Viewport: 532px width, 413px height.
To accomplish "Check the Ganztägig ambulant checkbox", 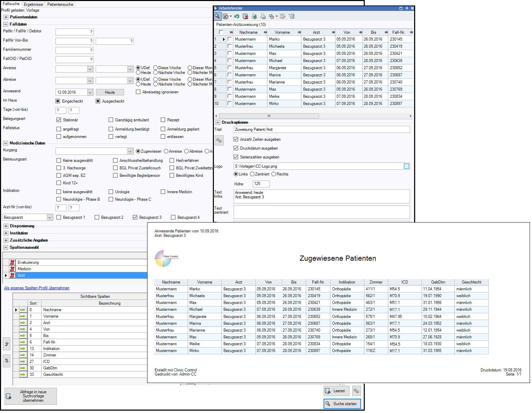I will click(111, 120).
